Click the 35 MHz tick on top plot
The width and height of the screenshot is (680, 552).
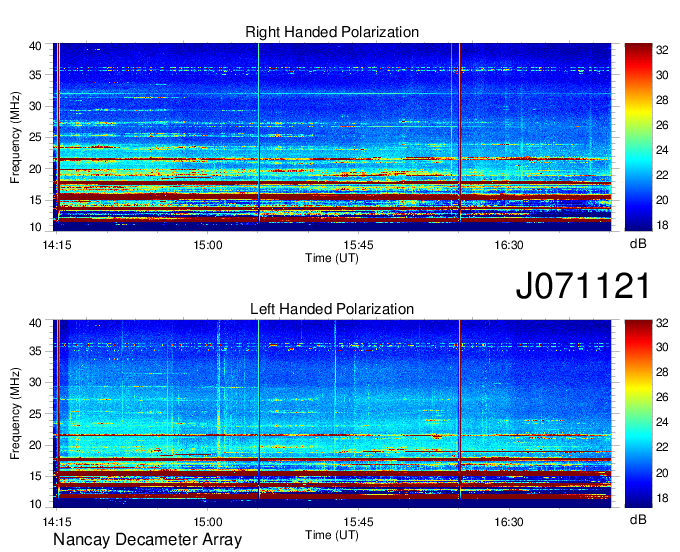35,75
